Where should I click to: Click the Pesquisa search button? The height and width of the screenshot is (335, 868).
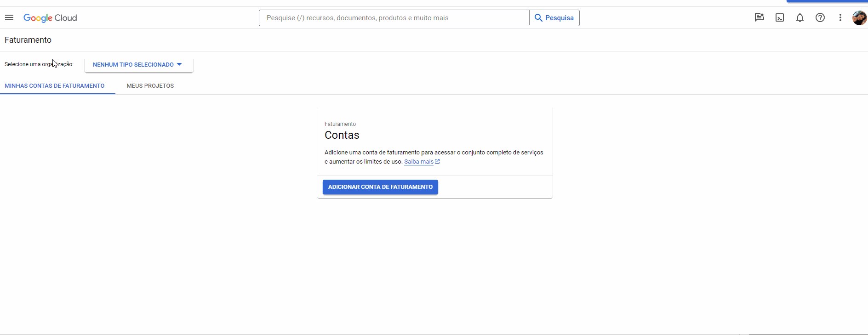(554, 18)
